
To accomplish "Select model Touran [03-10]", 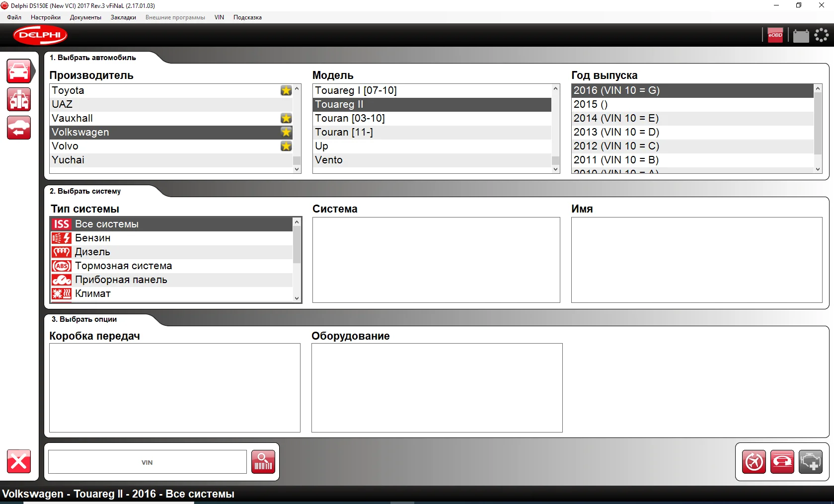I will pyautogui.click(x=432, y=118).
